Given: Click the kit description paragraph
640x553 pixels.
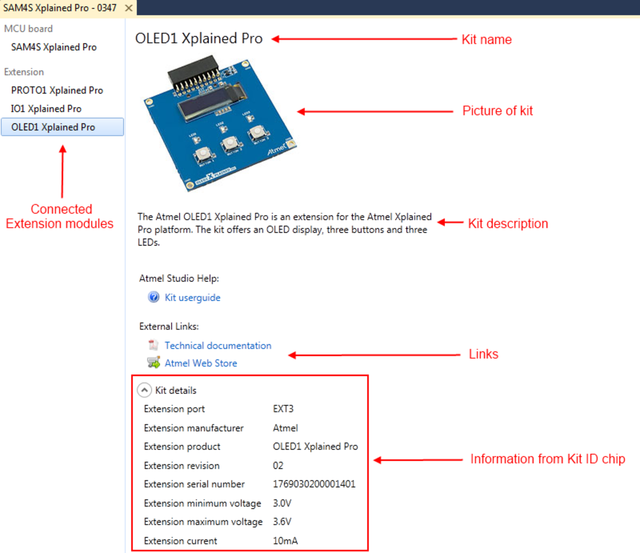Looking at the screenshot, I should pos(284,229).
